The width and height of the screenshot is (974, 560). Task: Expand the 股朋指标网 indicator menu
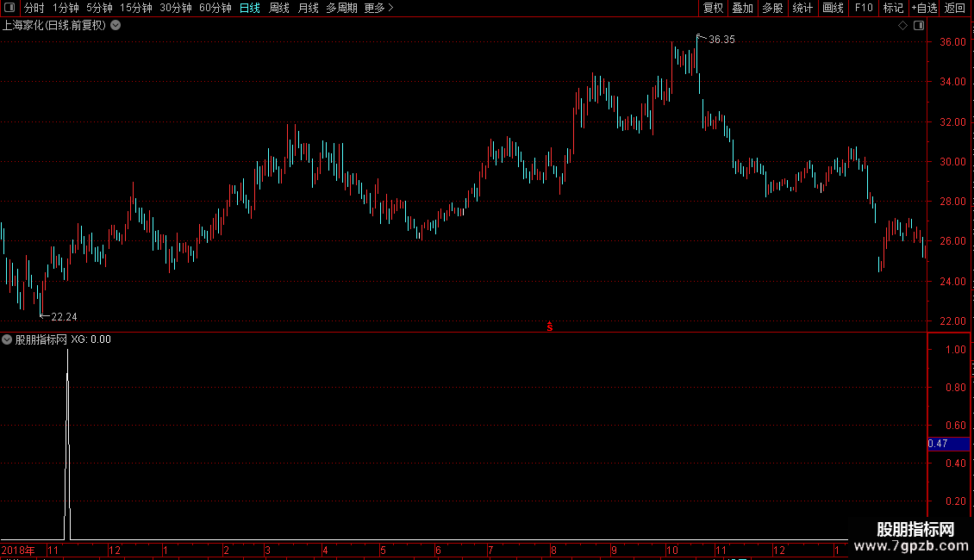click(x=7, y=339)
